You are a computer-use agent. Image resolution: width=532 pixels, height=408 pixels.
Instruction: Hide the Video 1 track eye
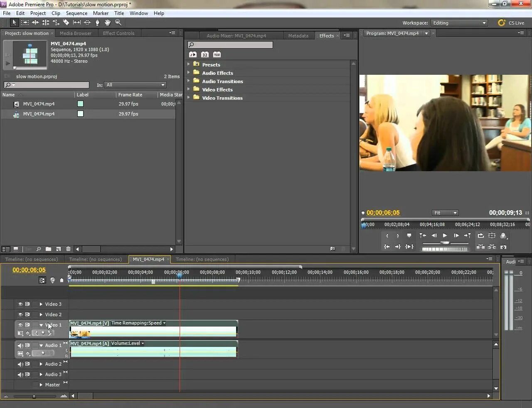point(20,325)
